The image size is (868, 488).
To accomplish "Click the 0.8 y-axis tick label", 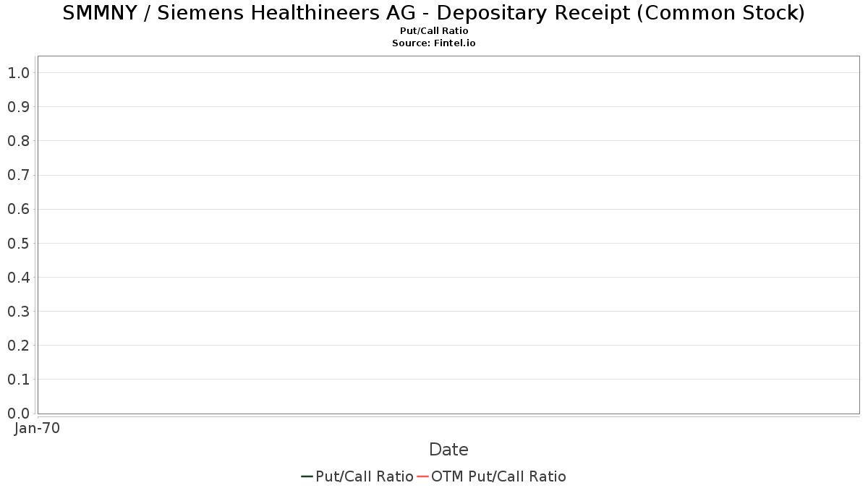I will 18,141.
